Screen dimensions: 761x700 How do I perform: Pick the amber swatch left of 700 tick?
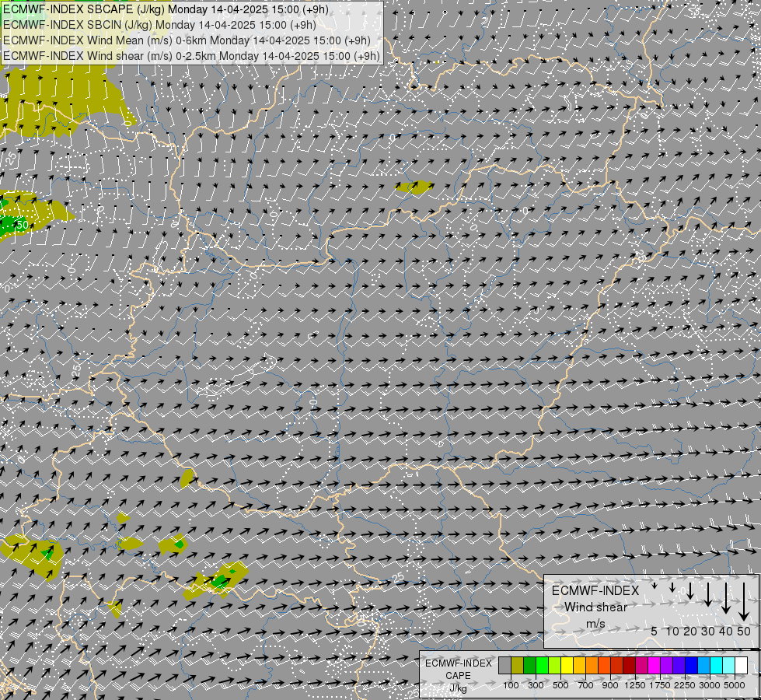click(x=579, y=666)
